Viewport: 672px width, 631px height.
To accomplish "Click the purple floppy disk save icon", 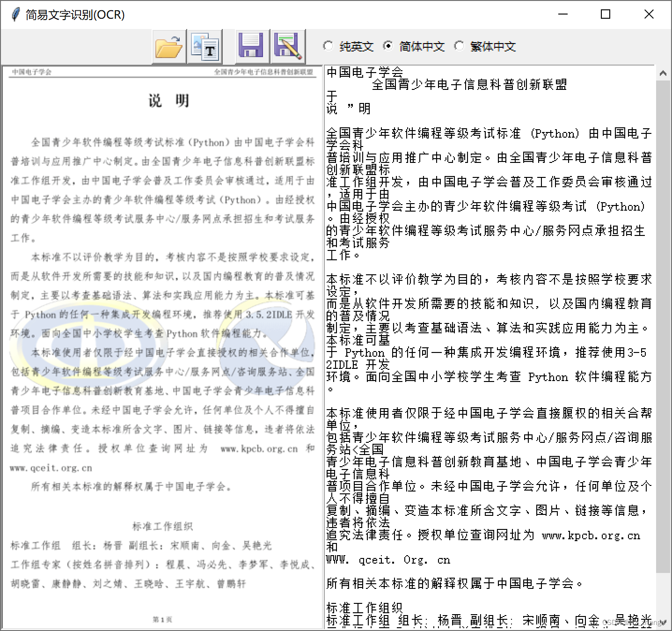I will coord(252,46).
